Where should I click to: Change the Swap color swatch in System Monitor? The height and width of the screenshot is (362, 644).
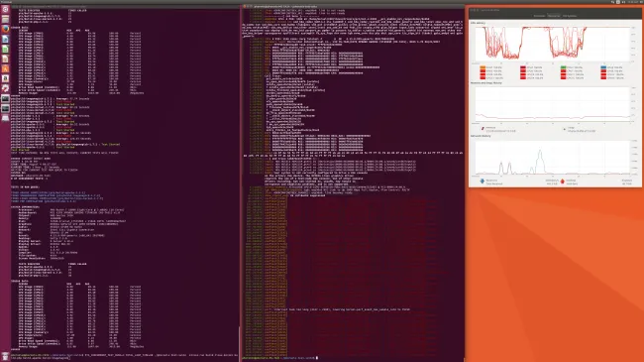click(x=564, y=129)
